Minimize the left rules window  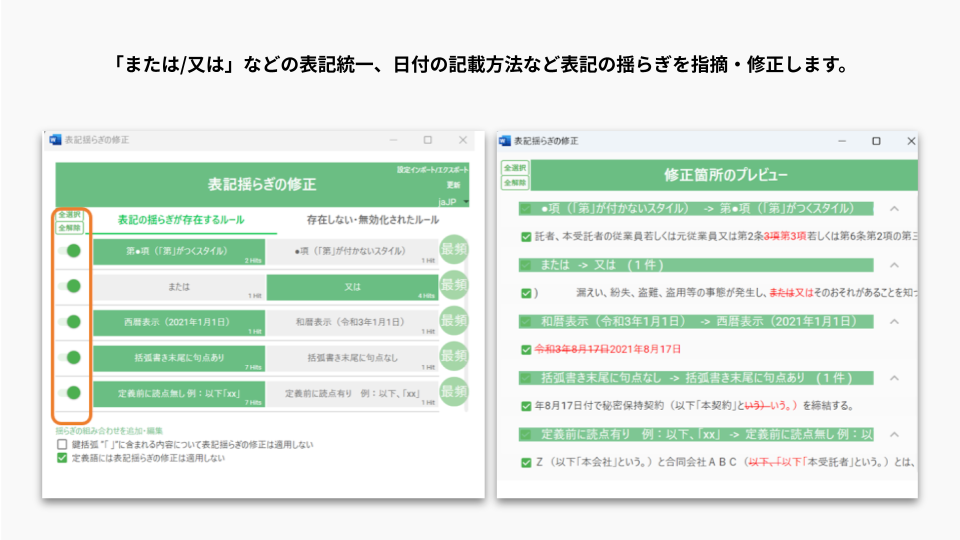[x=393, y=140]
